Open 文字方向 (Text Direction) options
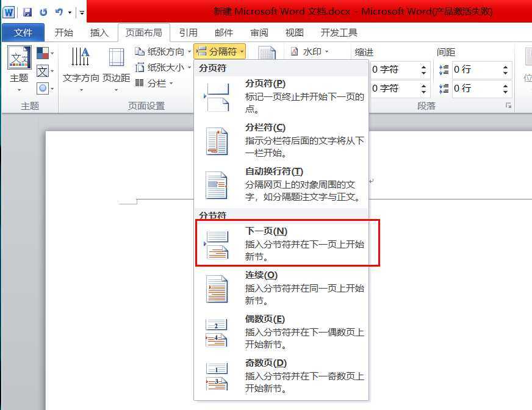The height and width of the screenshot is (410, 532). coord(81,69)
